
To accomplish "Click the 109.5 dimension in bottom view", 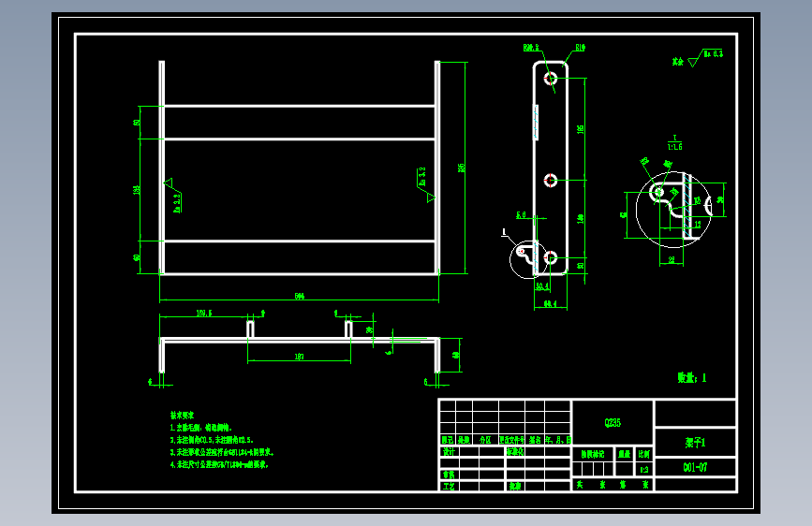I will 204,314.
